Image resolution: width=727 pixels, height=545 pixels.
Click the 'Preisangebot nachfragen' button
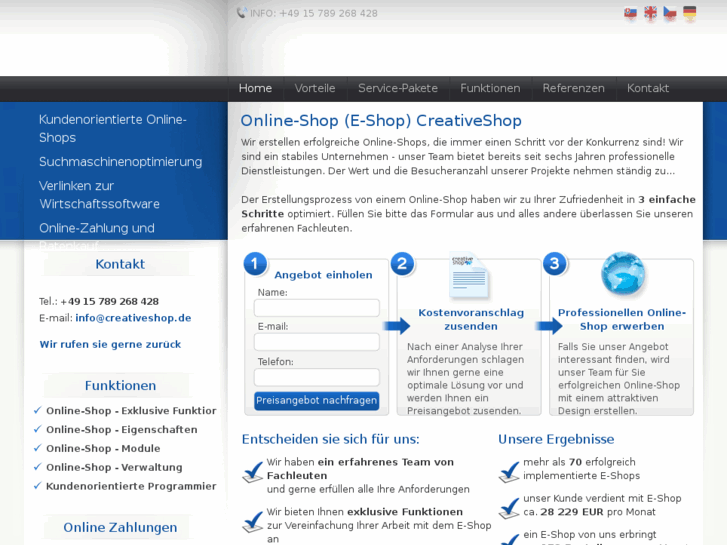click(x=317, y=401)
